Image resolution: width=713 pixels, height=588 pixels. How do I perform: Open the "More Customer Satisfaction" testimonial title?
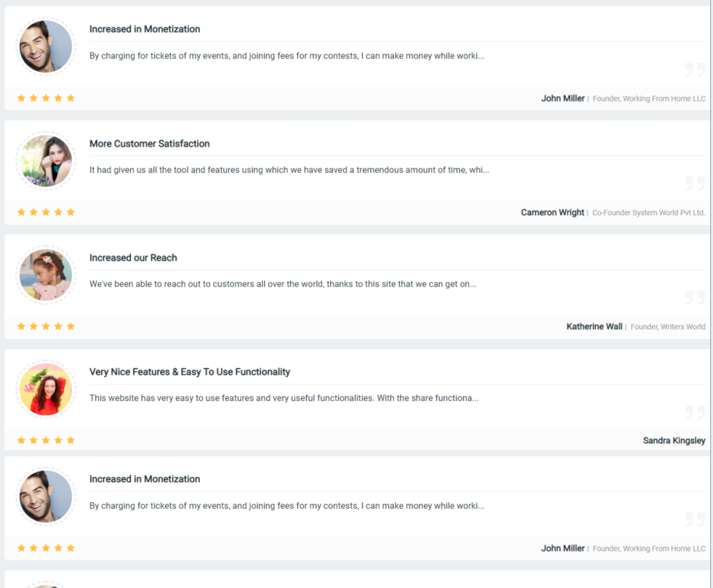coord(149,143)
